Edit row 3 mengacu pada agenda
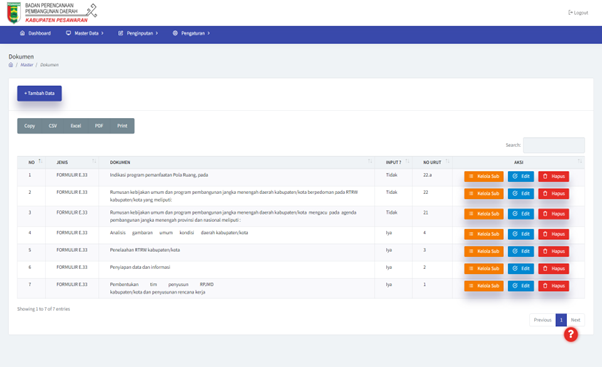The height and width of the screenshot is (367, 602). click(521, 214)
